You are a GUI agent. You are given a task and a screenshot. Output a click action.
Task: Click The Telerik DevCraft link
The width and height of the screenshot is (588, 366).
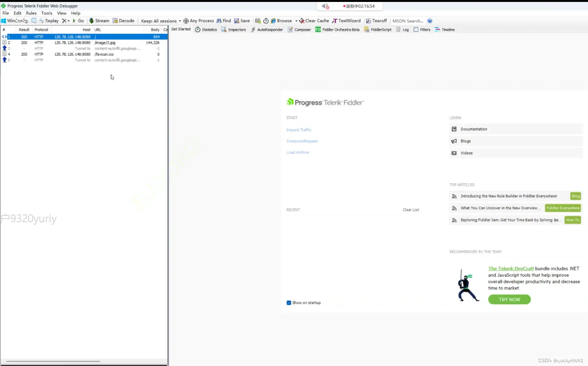pos(511,268)
